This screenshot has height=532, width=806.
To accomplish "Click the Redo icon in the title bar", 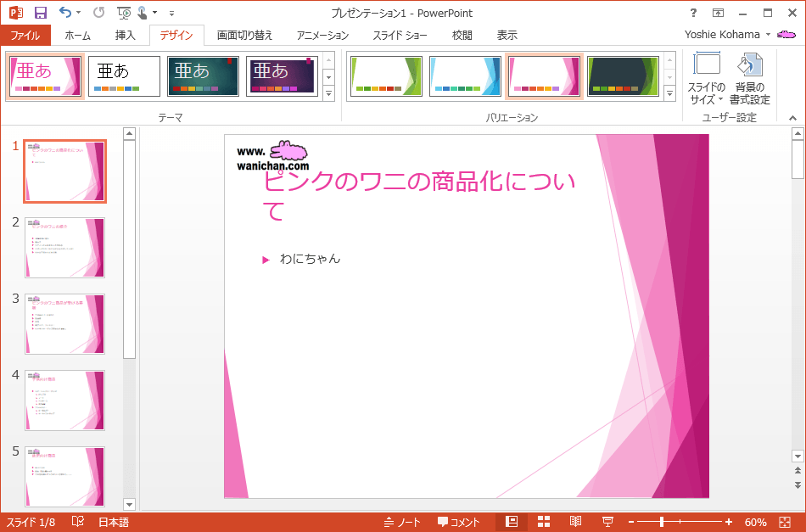I will tap(98, 13).
